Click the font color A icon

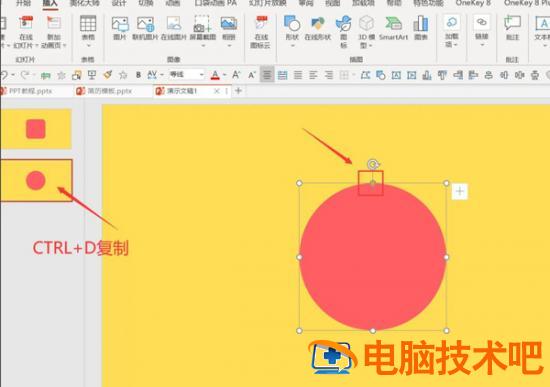[x=215, y=75]
